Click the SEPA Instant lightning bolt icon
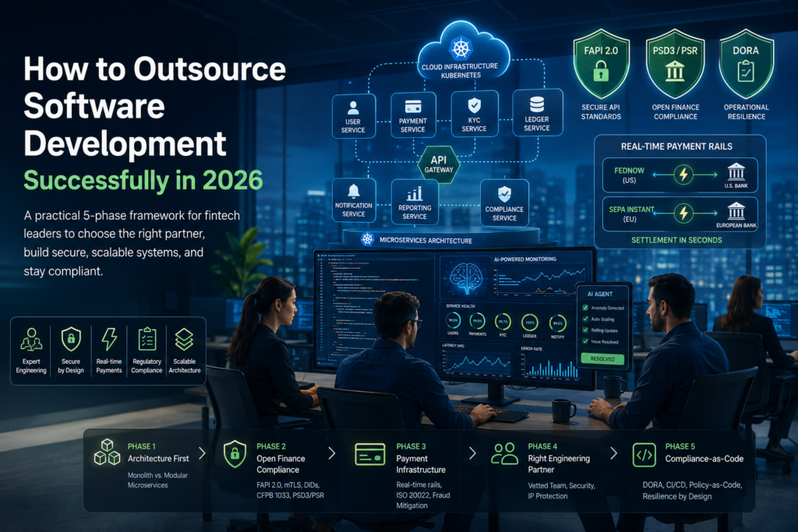The height and width of the screenshot is (532, 798). 683,213
